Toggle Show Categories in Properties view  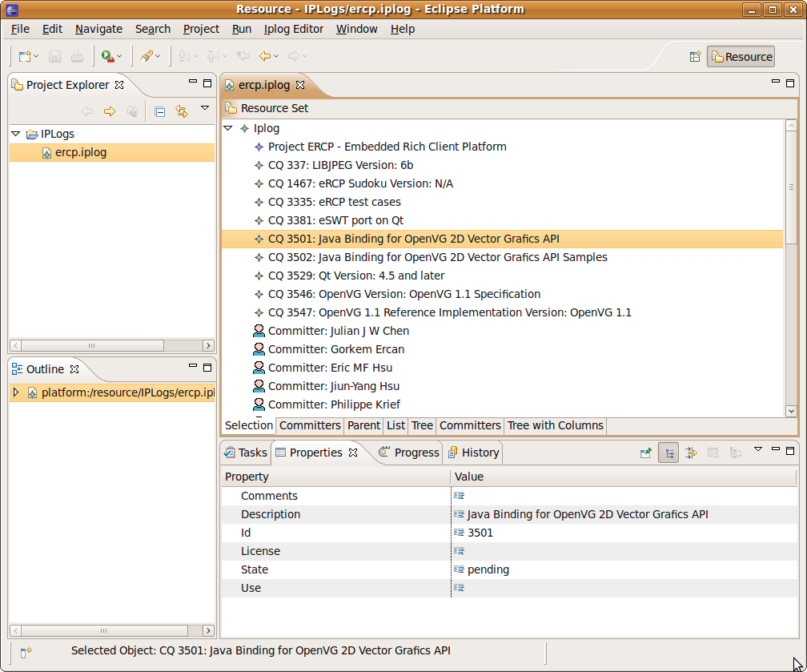pos(668,453)
